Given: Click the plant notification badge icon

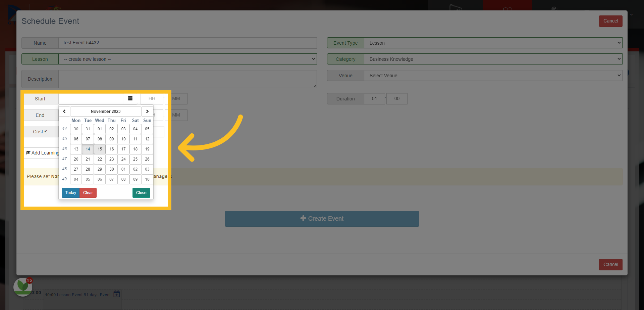Looking at the screenshot, I should click(x=23, y=287).
